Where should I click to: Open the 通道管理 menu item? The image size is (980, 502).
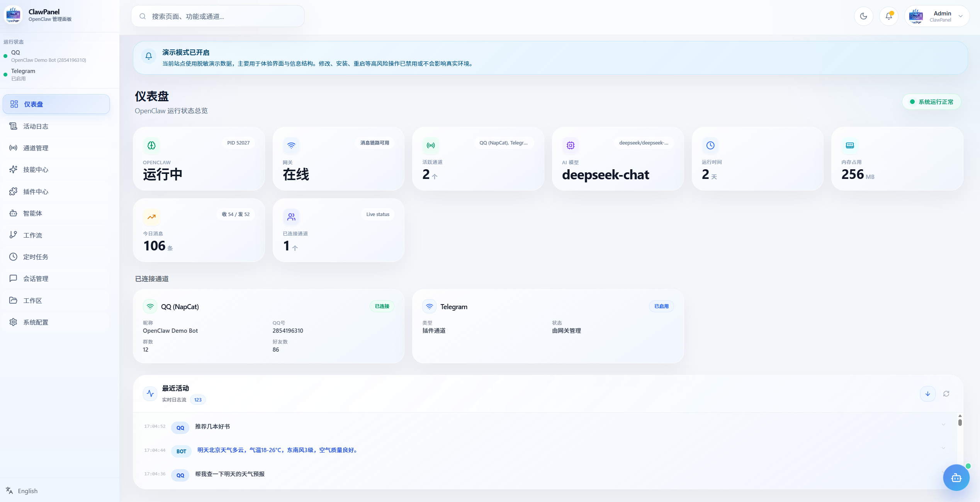[36, 148]
